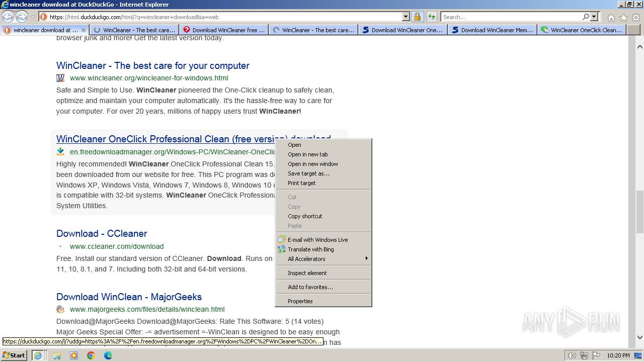The width and height of the screenshot is (644, 362).
Task: Open the Tools gear icon
Action: click(635, 17)
